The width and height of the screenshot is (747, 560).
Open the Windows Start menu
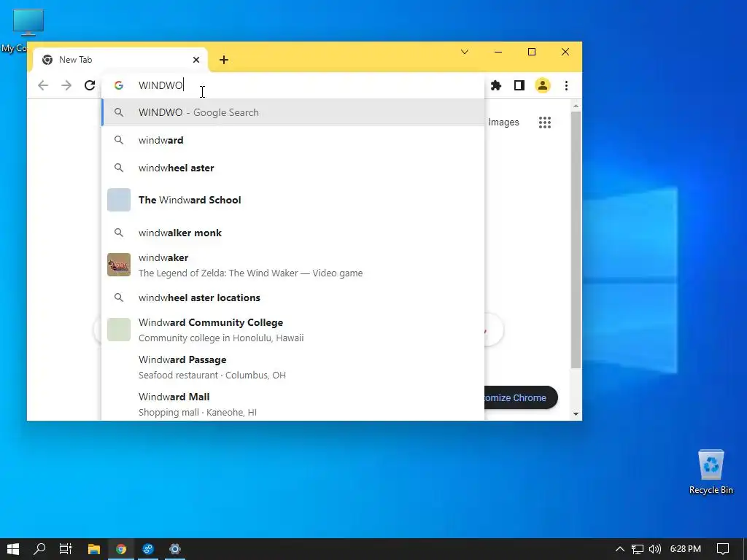click(x=13, y=549)
